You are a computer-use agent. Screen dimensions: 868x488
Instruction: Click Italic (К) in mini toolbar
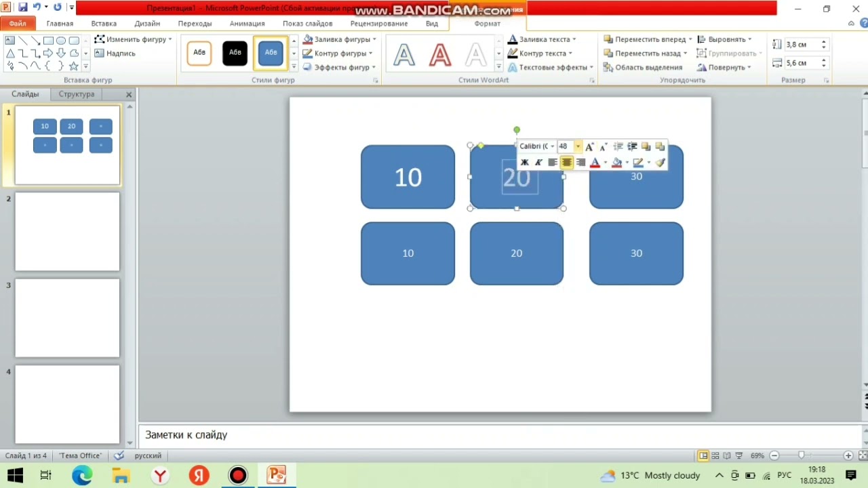[x=538, y=163]
